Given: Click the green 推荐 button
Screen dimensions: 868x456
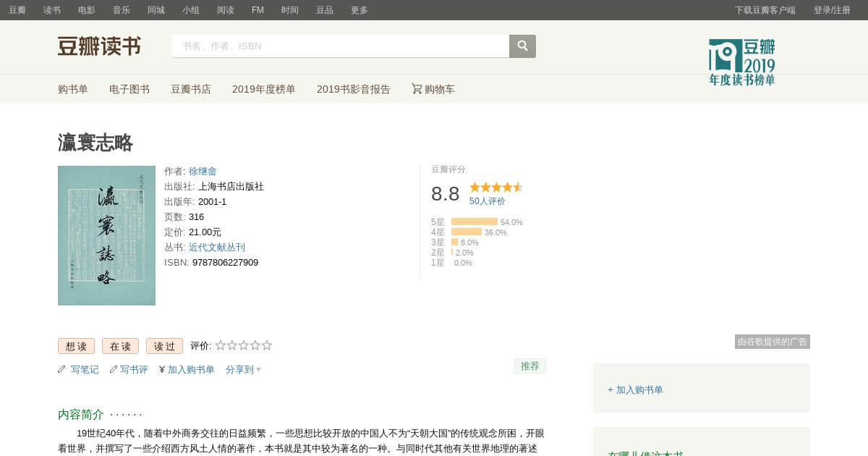Looking at the screenshot, I should [x=530, y=366].
